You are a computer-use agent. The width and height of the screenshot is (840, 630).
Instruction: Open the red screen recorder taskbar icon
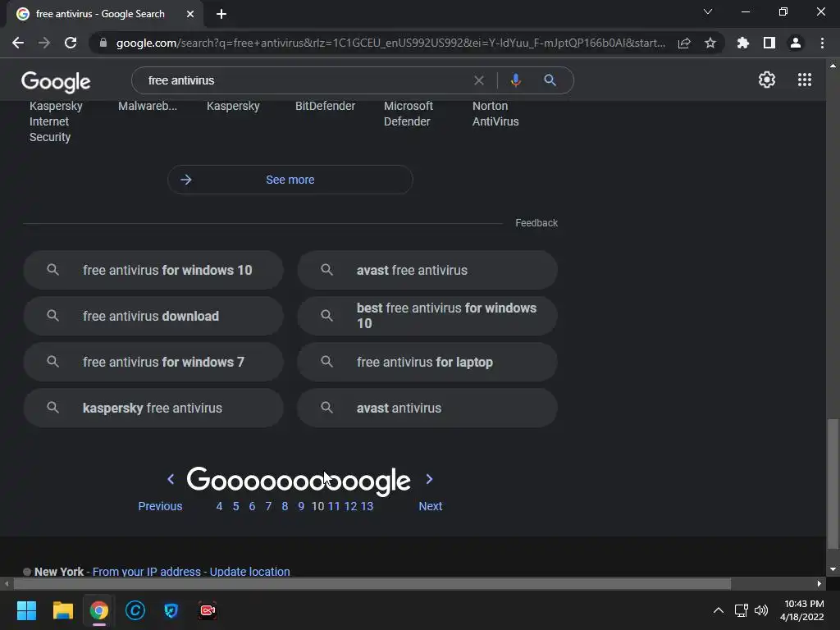(208, 610)
